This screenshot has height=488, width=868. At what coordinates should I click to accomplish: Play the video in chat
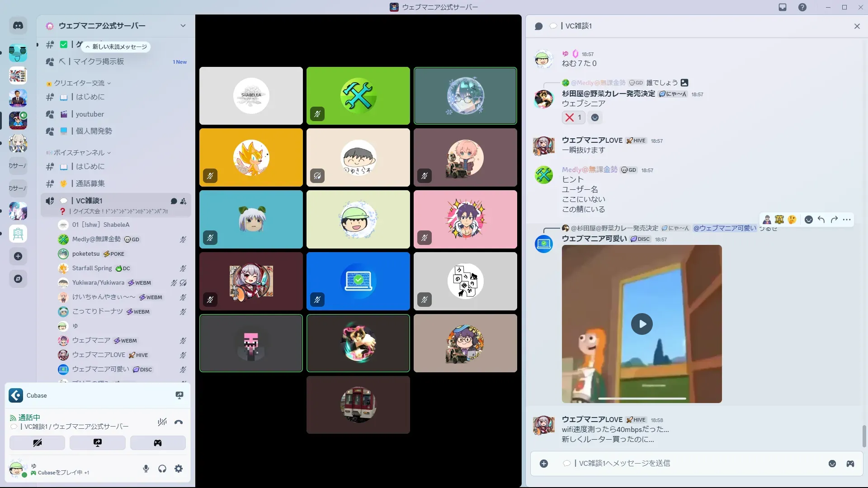click(x=642, y=324)
